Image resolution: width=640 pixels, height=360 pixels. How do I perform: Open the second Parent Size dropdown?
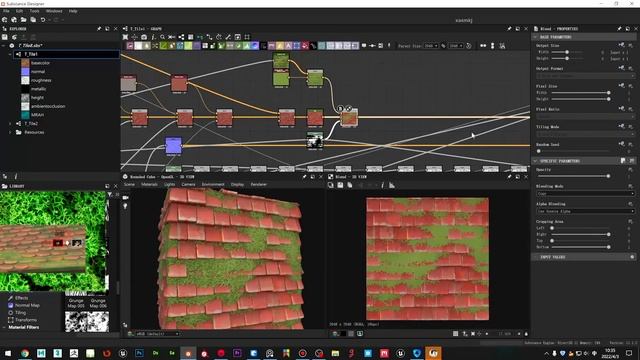[456, 46]
